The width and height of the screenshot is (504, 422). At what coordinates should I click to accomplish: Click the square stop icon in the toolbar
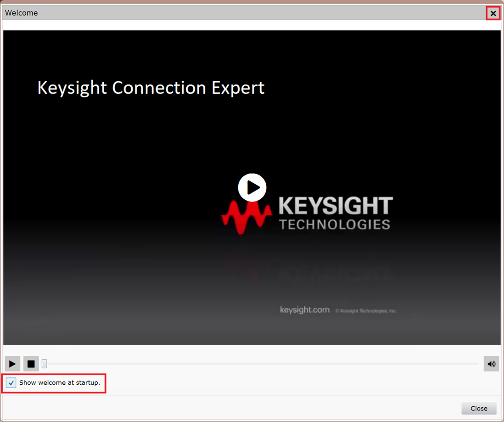(x=31, y=364)
